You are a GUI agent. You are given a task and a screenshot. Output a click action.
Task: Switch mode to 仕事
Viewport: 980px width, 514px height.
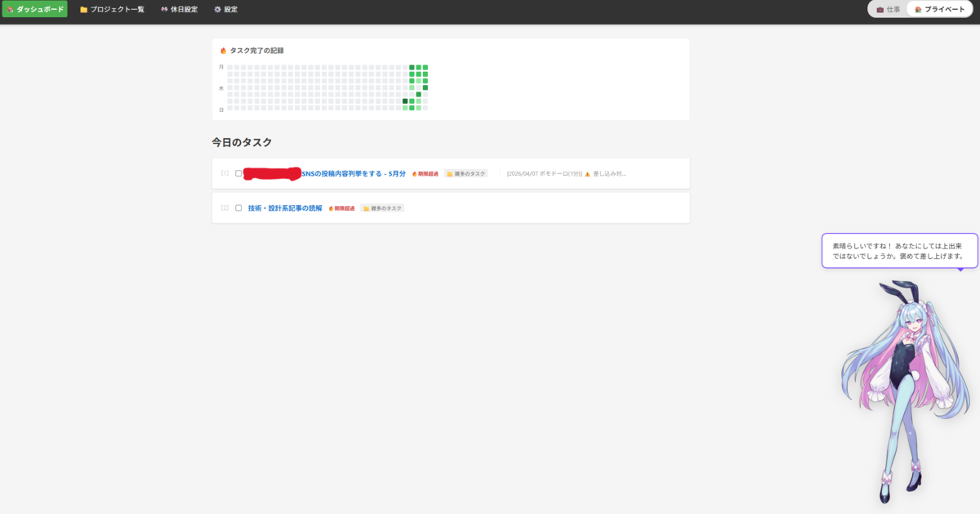889,10
